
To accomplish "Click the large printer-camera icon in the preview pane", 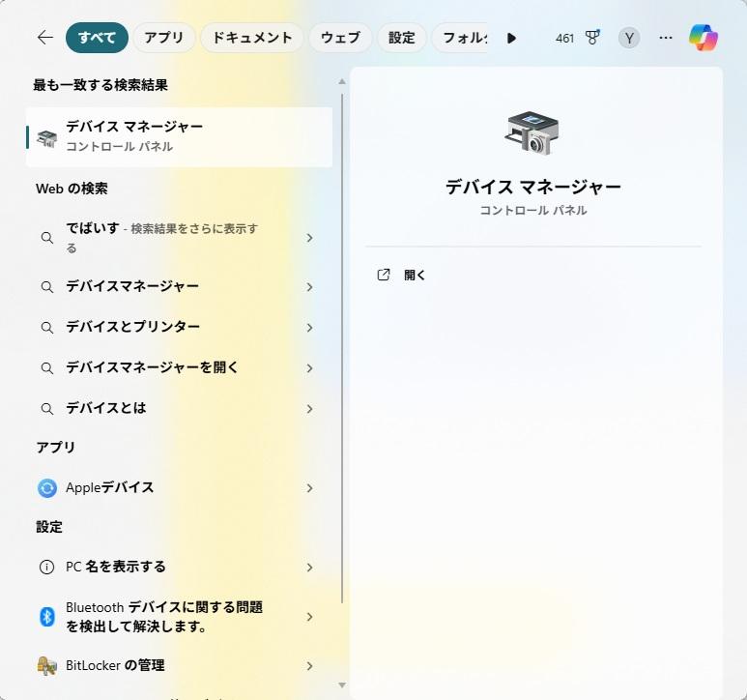I will click(532, 133).
